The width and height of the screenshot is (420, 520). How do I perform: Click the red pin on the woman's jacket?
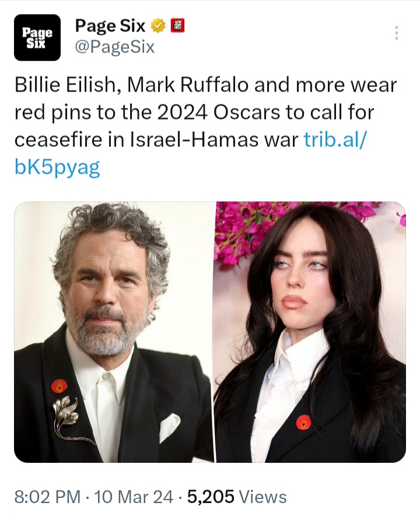coord(303,422)
